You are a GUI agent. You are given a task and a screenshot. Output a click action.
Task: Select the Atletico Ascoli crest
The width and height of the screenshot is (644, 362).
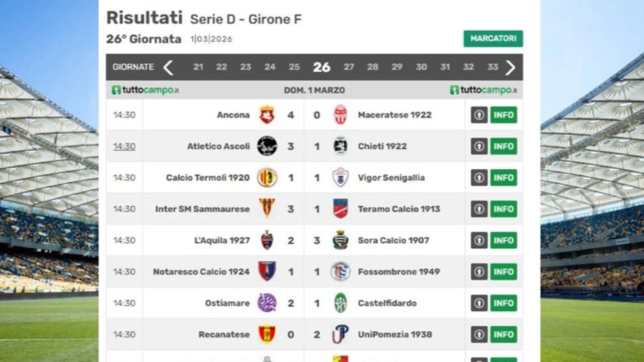pos(267,146)
